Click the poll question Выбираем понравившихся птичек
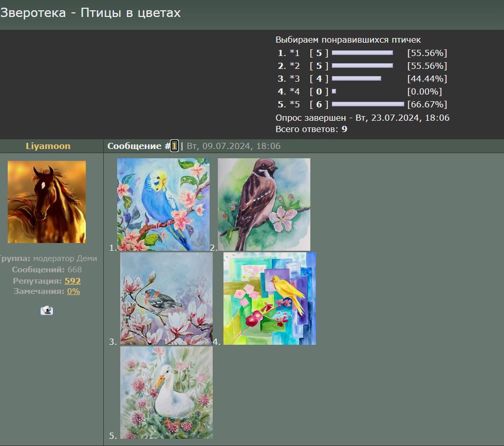Screen dimensions: 504x446 [x=348, y=40]
